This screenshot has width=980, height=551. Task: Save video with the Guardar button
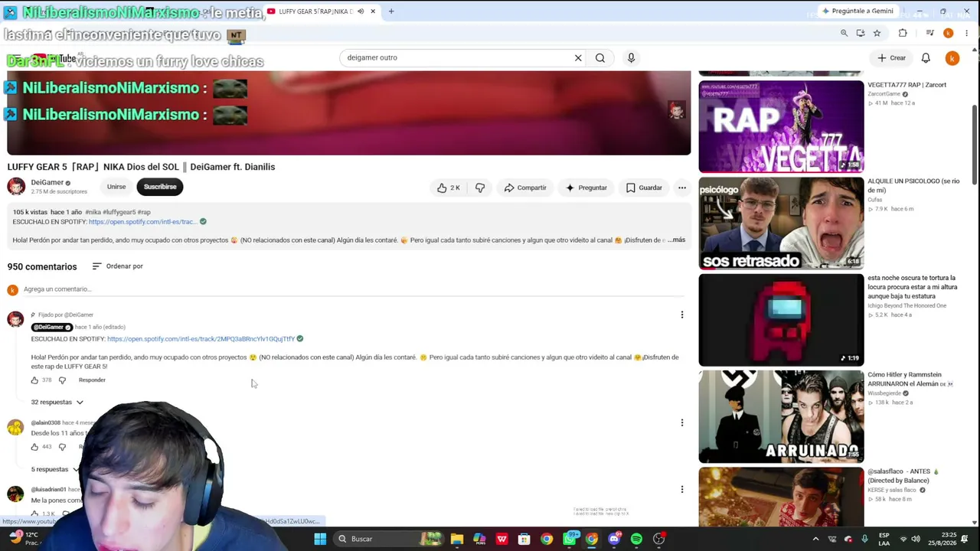(x=644, y=187)
